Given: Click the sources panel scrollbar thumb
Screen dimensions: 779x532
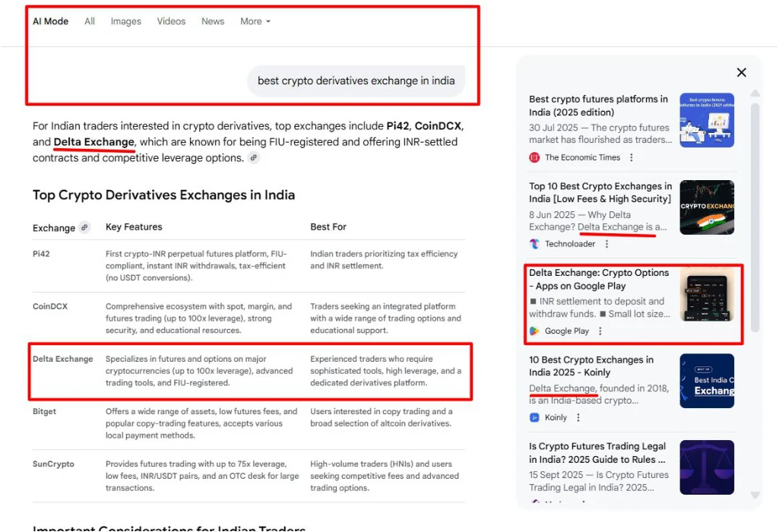Looking at the screenshot, I should (x=755, y=217).
